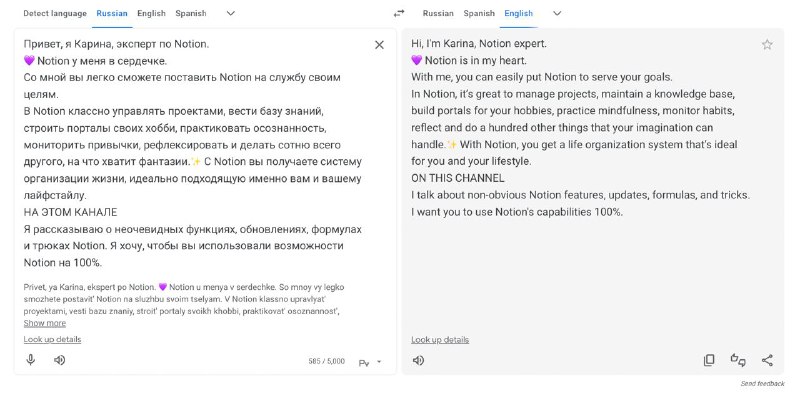Show more of the transliteration

[x=44, y=323]
